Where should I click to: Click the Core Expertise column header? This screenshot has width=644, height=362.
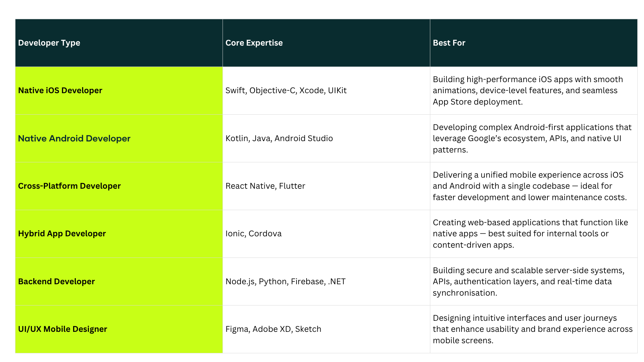click(x=254, y=43)
